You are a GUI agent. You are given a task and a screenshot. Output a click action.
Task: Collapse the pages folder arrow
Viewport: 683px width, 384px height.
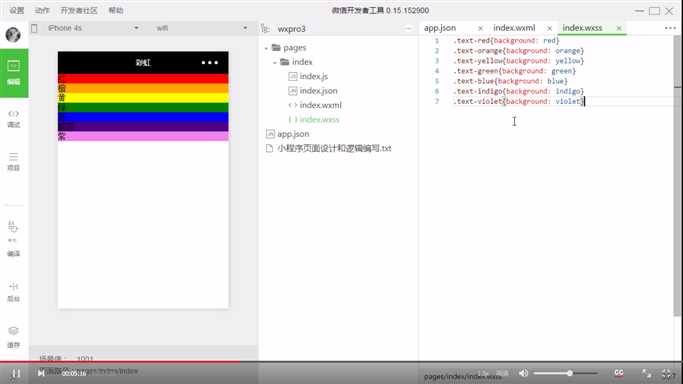pyautogui.click(x=266, y=48)
